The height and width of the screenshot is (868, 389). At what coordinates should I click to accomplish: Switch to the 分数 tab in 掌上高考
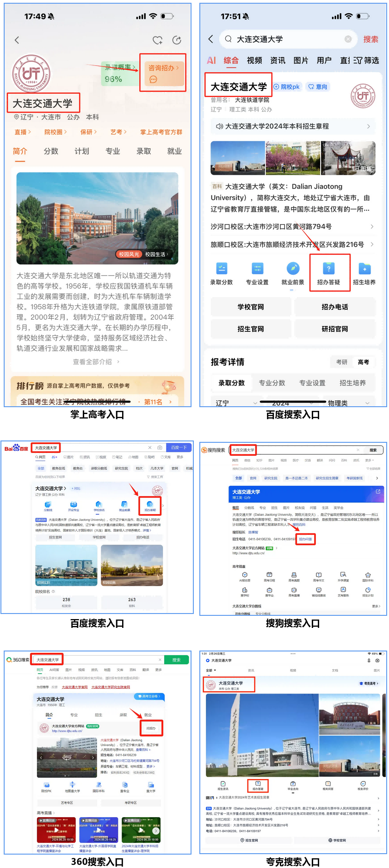[51, 151]
